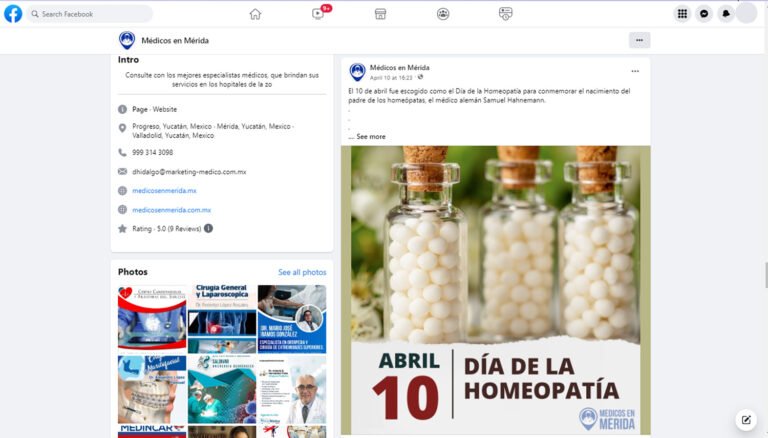
Task: Open the Home feed icon
Action: (255, 14)
